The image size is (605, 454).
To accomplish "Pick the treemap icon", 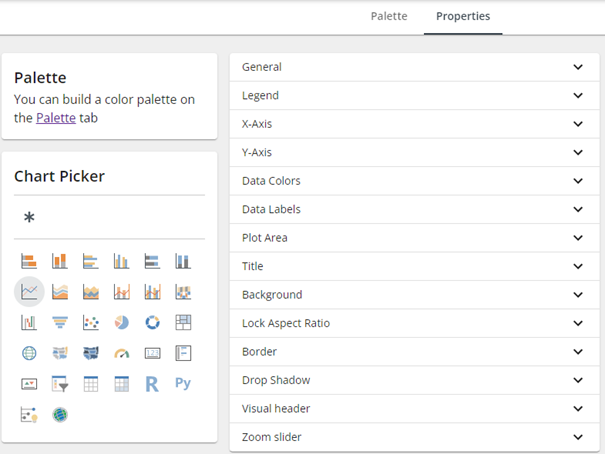I will [x=183, y=322].
